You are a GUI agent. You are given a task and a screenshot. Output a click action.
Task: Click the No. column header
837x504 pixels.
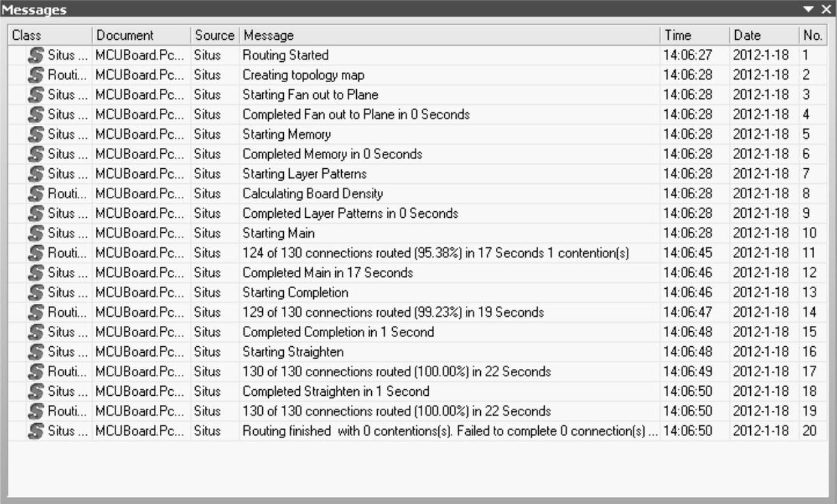[812, 35]
